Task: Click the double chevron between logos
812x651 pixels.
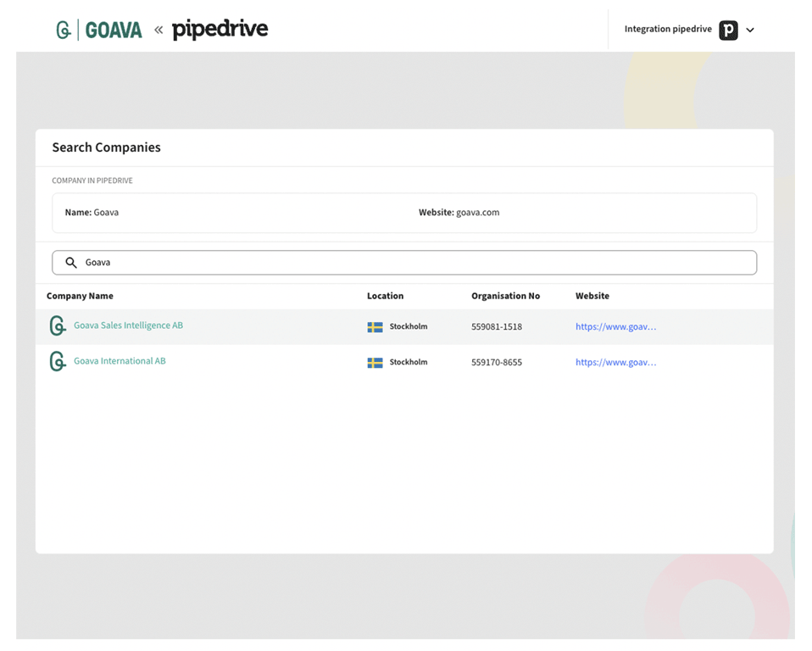Action: pos(159,30)
